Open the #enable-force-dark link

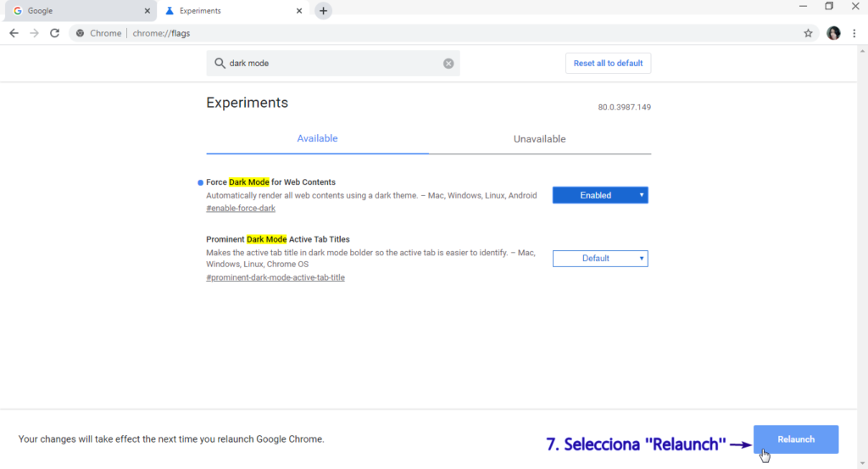click(x=241, y=209)
